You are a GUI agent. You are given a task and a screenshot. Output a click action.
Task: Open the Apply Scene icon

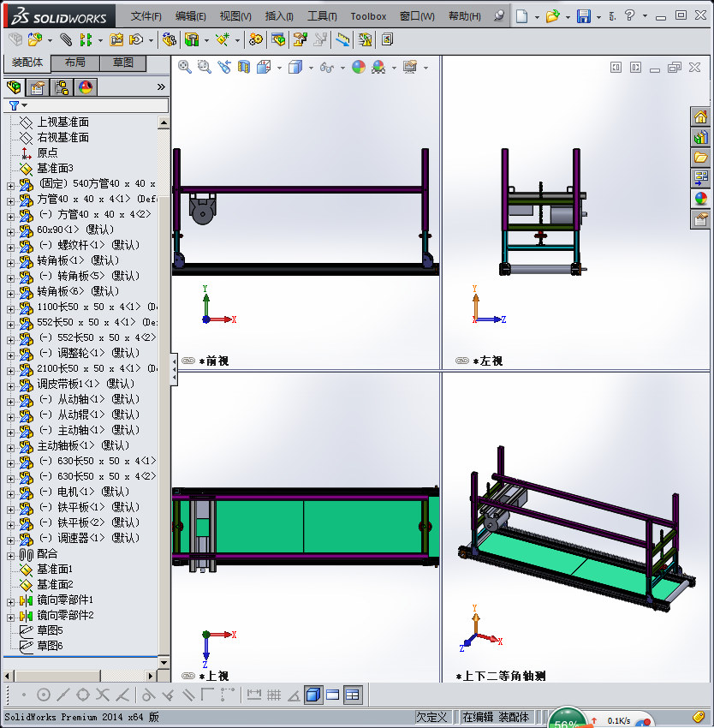coord(378,68)
